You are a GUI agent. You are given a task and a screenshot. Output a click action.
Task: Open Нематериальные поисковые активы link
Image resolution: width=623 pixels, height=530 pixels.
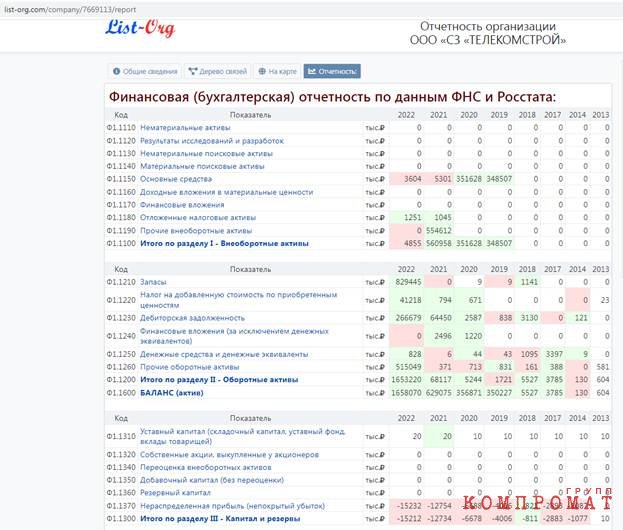[206, 154]
